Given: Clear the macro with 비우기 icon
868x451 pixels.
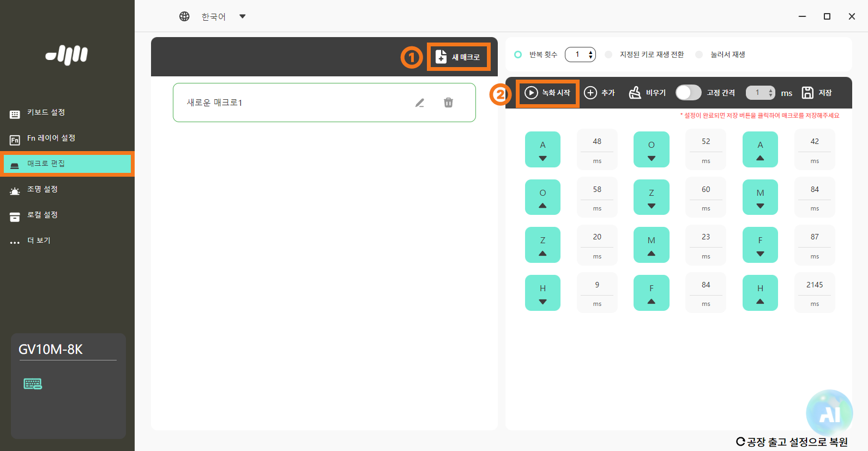Looking at the screenshot, I should pos(635,93).
